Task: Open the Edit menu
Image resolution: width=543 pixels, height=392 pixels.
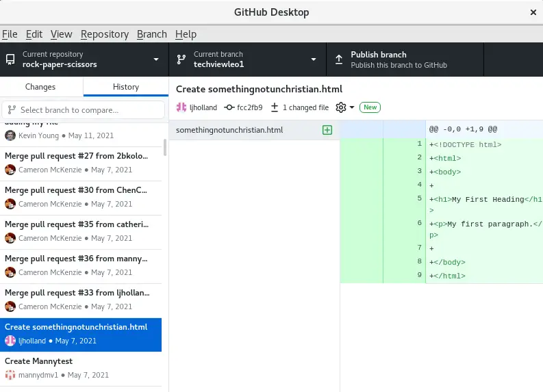Action: pos(34,34)
